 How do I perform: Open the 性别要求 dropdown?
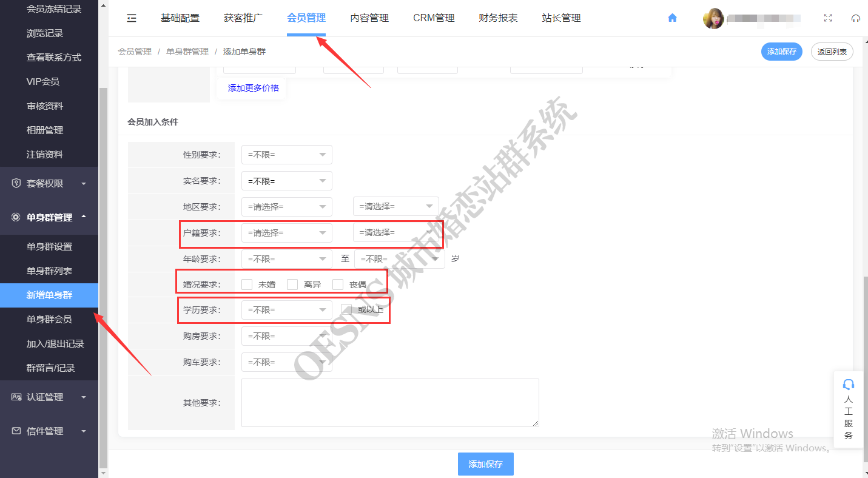pos(286,155)
